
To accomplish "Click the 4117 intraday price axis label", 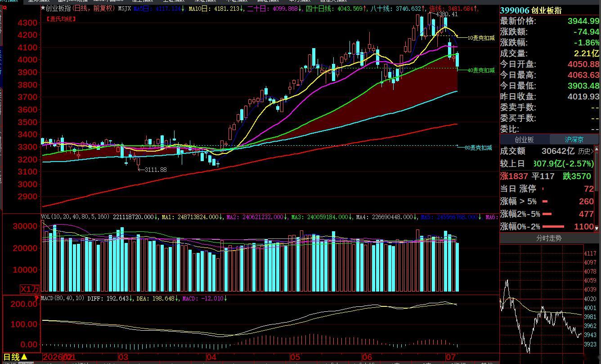I will tap(590, 254).
